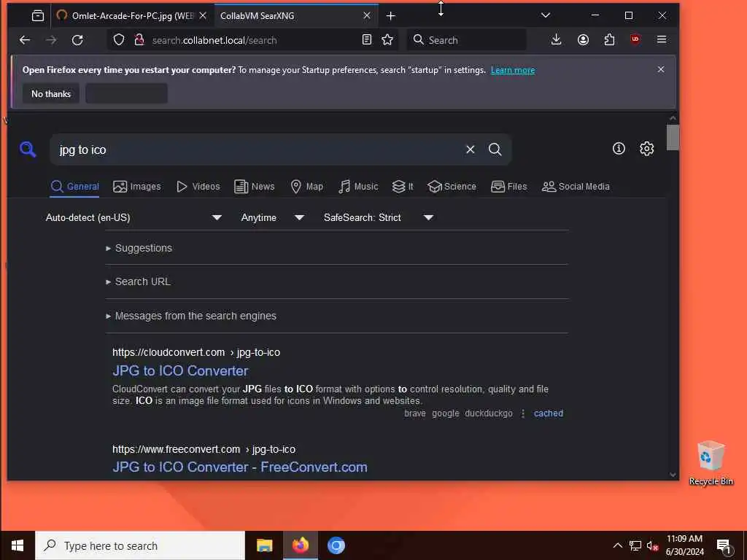
Task: Click the address bar URL field
Action: [x=252, y=40]
